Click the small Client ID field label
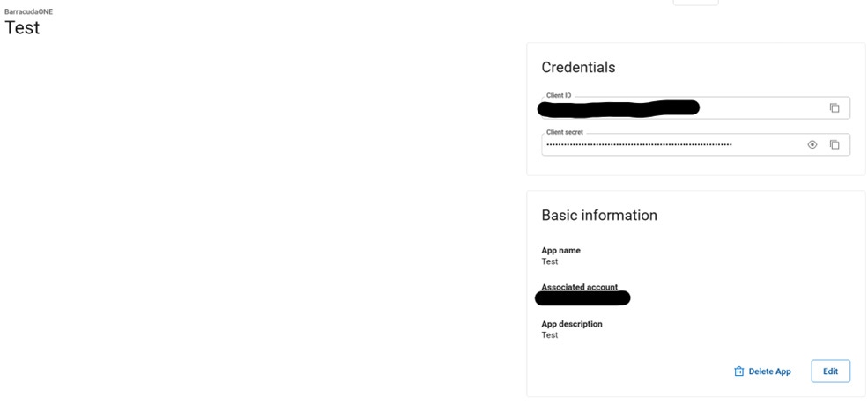The image size is (868, 404). 559,95
